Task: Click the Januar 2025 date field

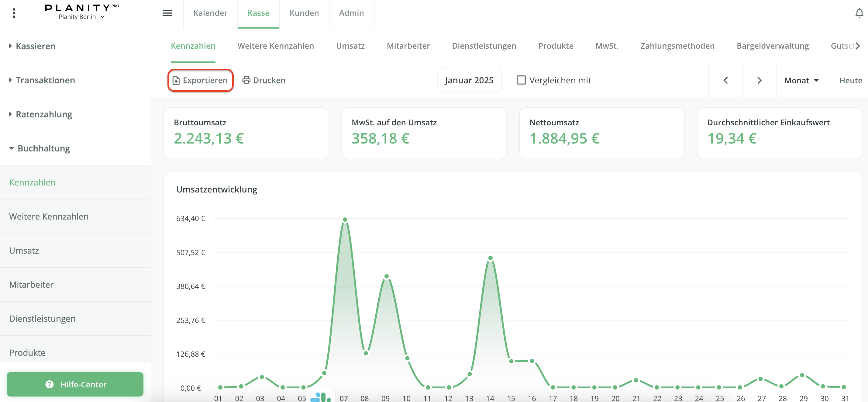Action: 469,80
